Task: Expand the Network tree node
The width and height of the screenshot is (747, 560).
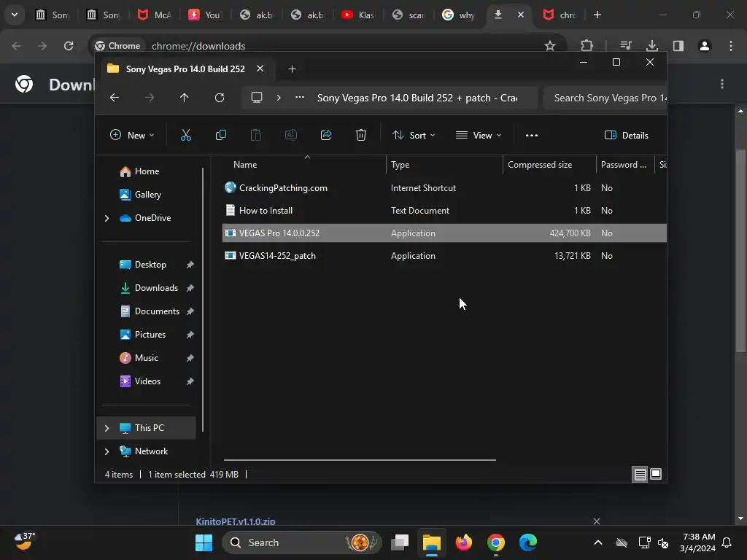Action: (x=107, y=451)
